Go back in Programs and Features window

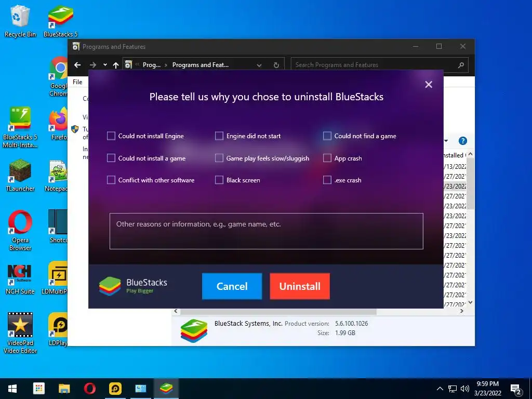tap(77, 65)
